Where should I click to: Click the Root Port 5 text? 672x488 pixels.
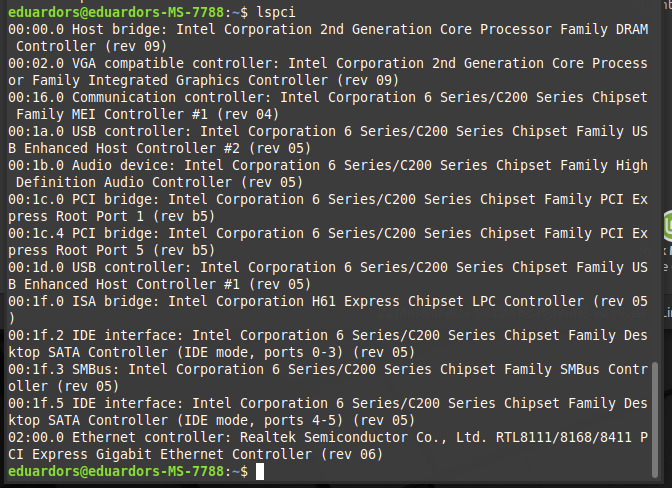(100, 250)
